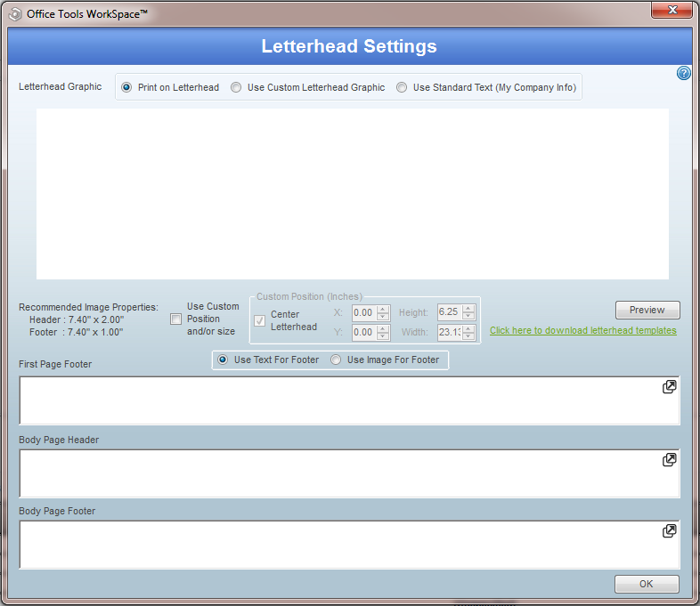Click the Height value field
This screenshot has height=606, width=700.
point(449,312)
